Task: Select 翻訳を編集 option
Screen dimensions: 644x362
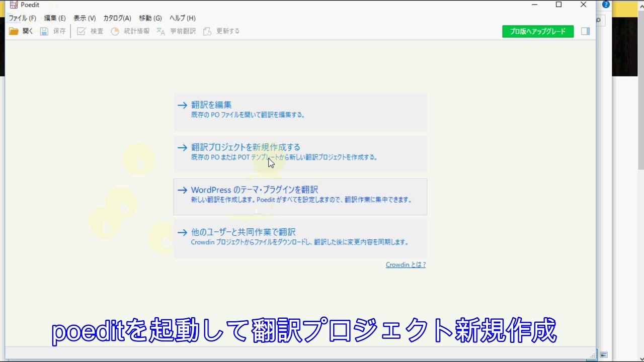Action: [x=300, y=112]
